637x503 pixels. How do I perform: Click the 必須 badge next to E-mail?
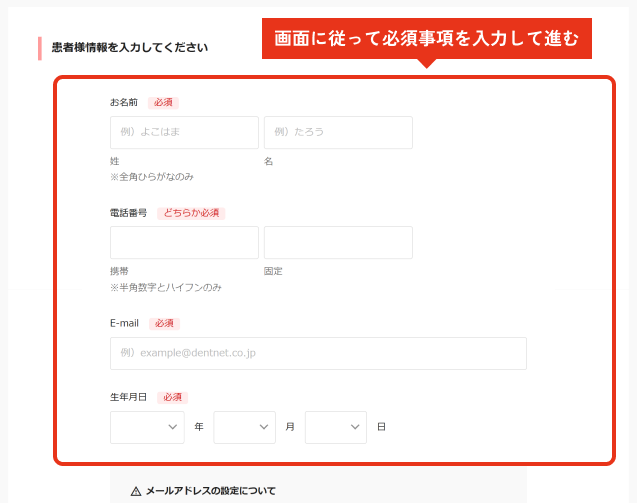point(164,324)
